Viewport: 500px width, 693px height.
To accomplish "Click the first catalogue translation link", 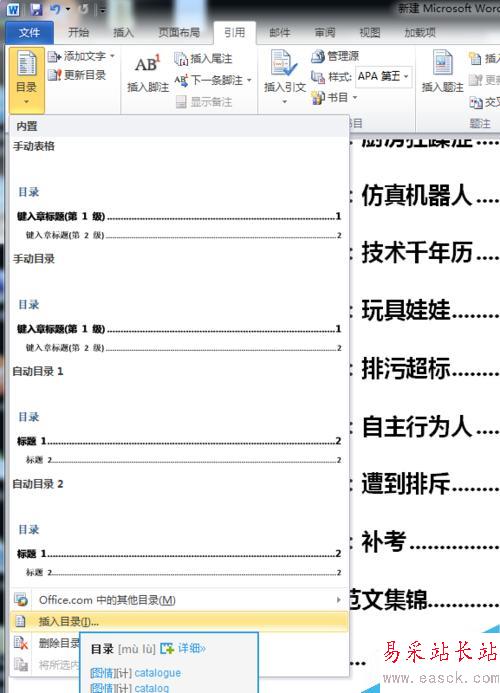I will point(157,673).
